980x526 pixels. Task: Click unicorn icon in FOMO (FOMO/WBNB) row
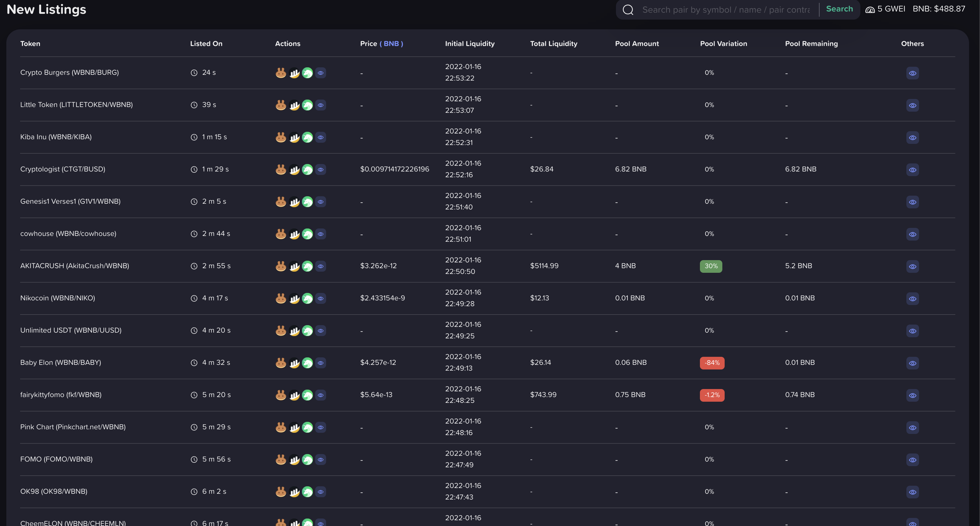click(307, 460)
